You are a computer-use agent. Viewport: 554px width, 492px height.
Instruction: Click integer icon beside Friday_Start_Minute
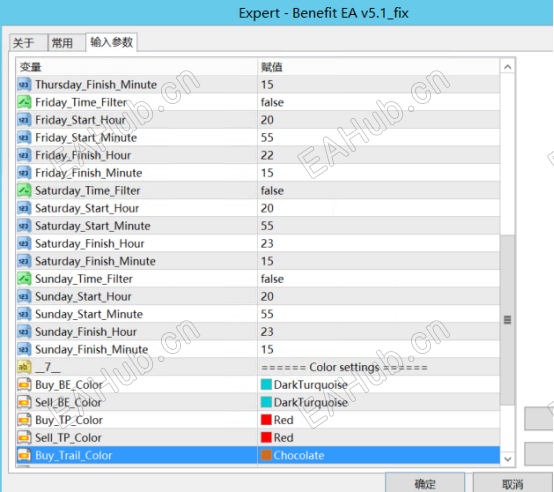pyautogui.click(x=24, y=138)
